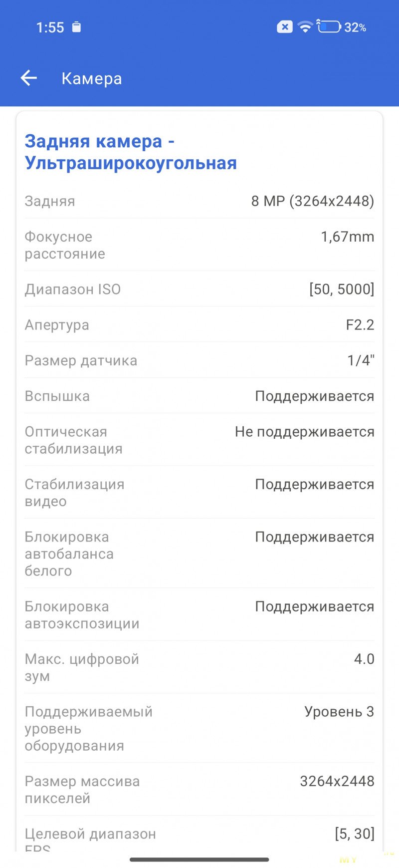This screenshot has width=399, height=868.
Task: Tap the Блокировка автоэкспозиции row
Action: pyautogui.click(x=199, y=615)
